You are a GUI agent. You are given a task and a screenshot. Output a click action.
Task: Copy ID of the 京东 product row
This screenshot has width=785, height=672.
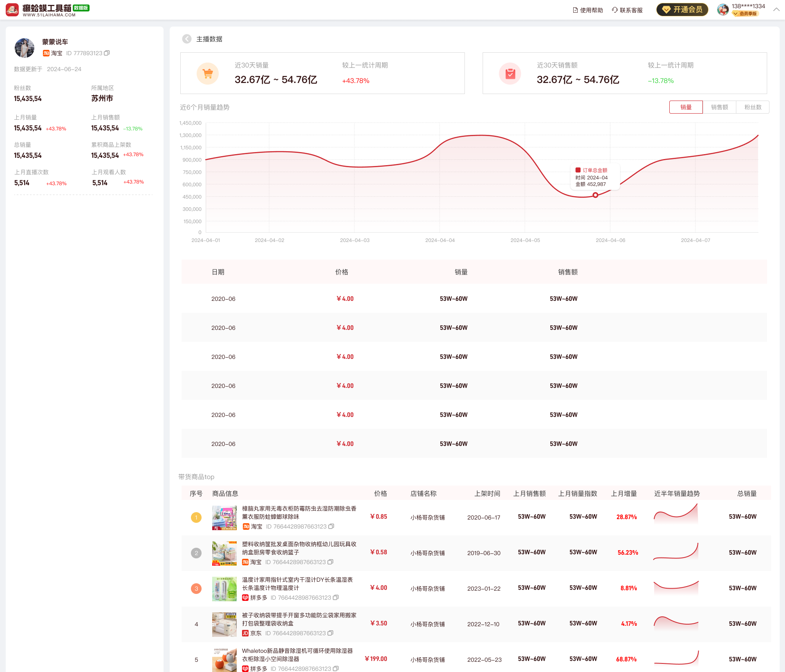point(331,633)
